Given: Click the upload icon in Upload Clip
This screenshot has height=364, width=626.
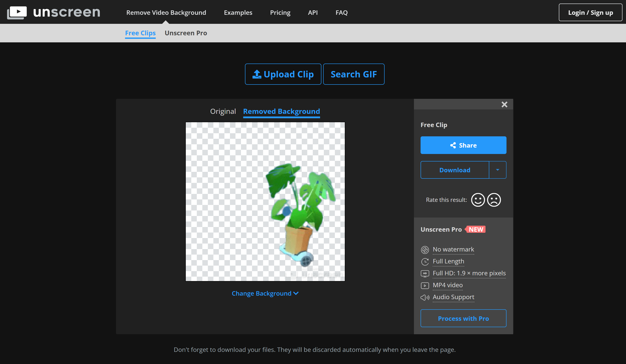Looking at the screenshot, I should coord(257,74).
